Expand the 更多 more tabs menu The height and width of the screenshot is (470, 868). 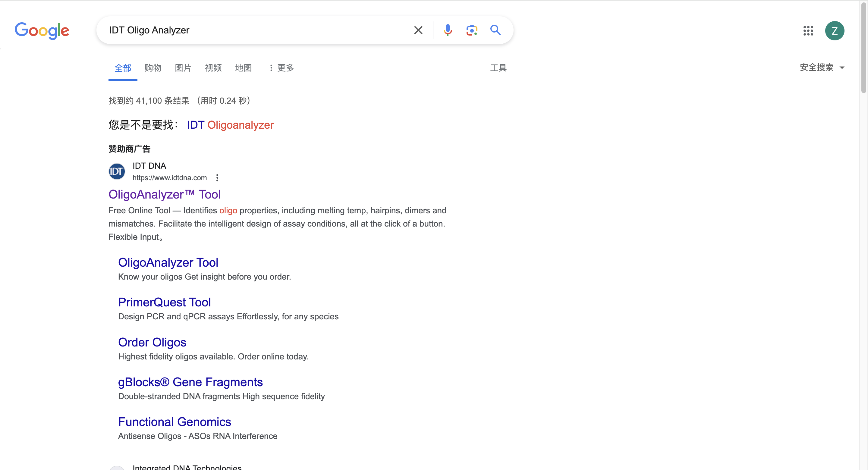pyautogui.click(x=281, y=68)
